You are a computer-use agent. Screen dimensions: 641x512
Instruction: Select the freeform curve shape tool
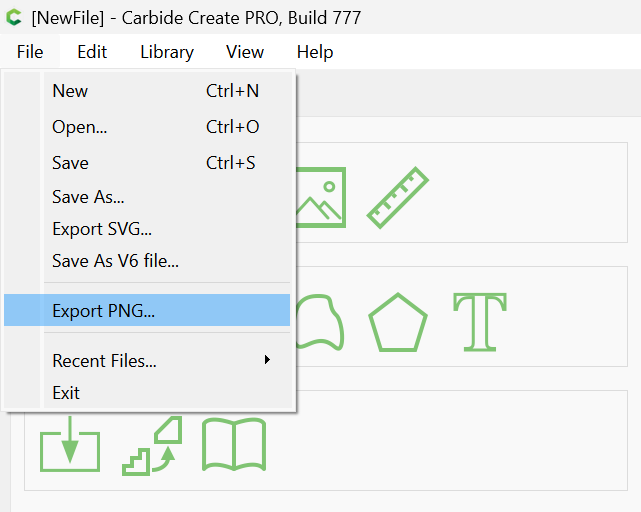click(x=320, y=322)
